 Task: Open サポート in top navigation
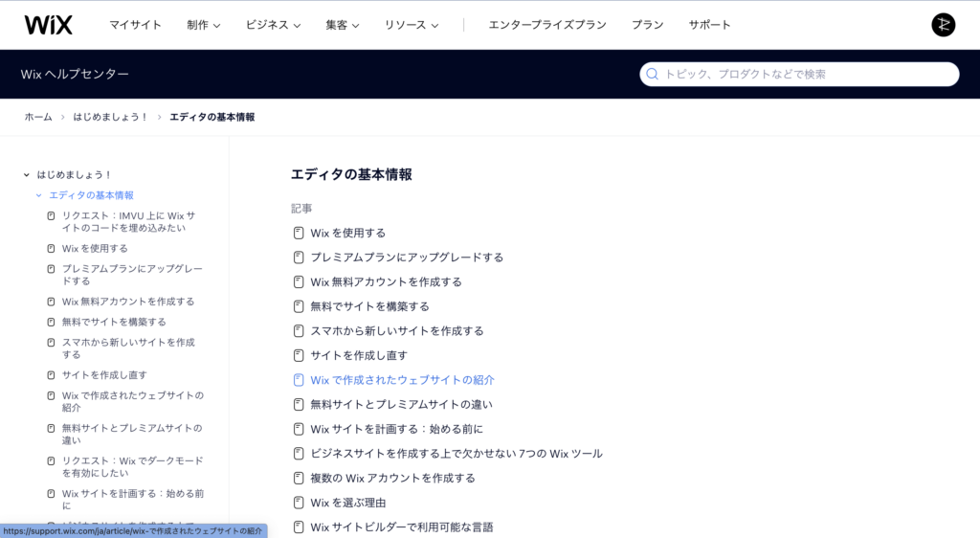click(x=709, y=25)
